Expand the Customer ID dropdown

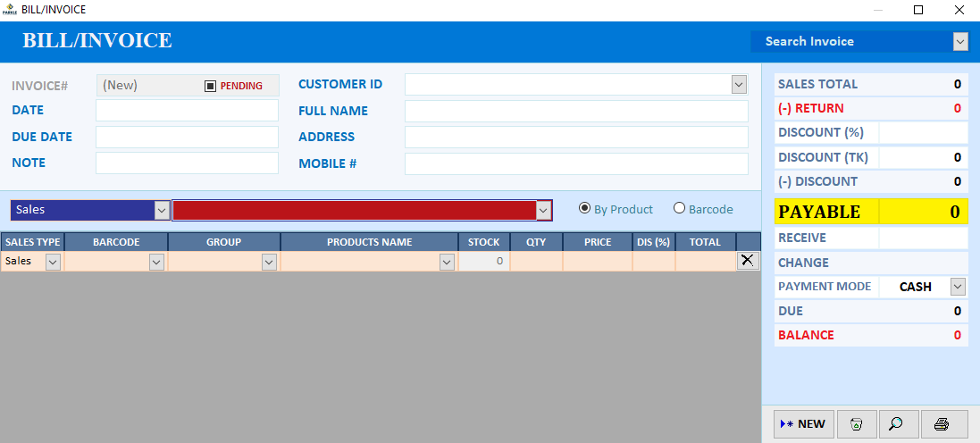coord(740,84)
